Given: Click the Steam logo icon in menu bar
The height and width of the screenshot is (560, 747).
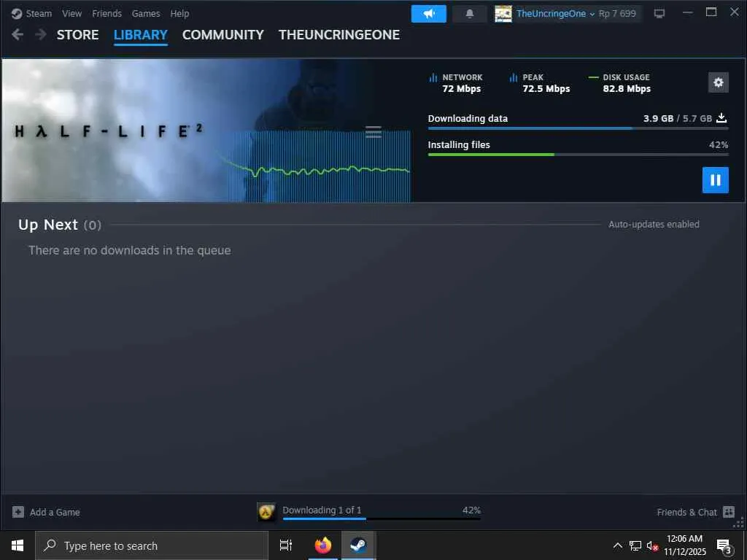Looking at the screenshot, I should pyautogui.click(x=17, y=13).
